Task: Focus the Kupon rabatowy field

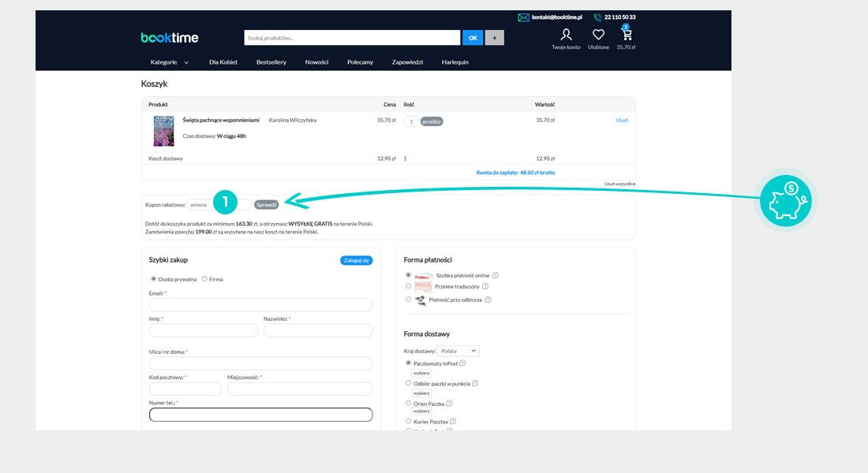Action: pyautogui.click(x=219, y=205)
